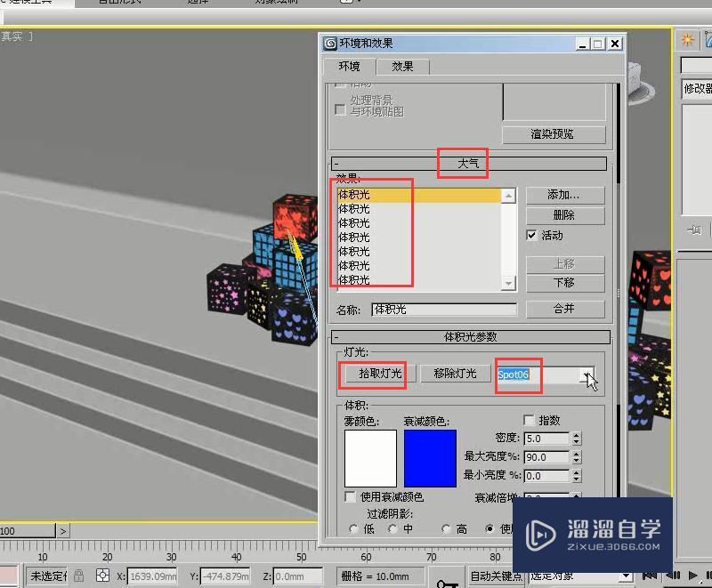
Task: Open the white 雾颜色 color swatch
Action: click(370, 458)
